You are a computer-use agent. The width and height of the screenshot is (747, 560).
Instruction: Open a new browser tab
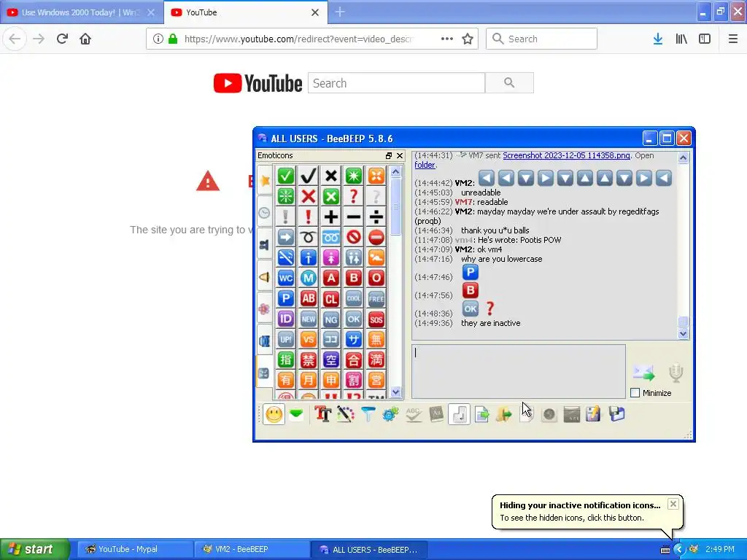click(340, 12)
